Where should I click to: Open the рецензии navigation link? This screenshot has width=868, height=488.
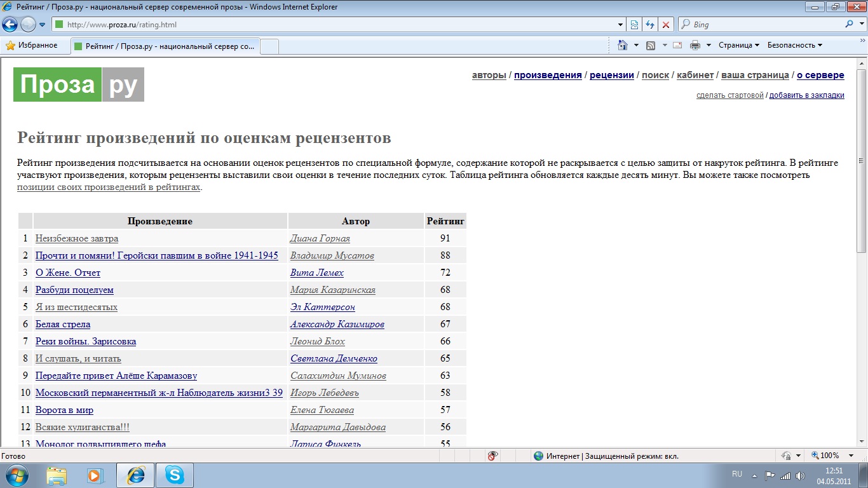coord(612,75)
